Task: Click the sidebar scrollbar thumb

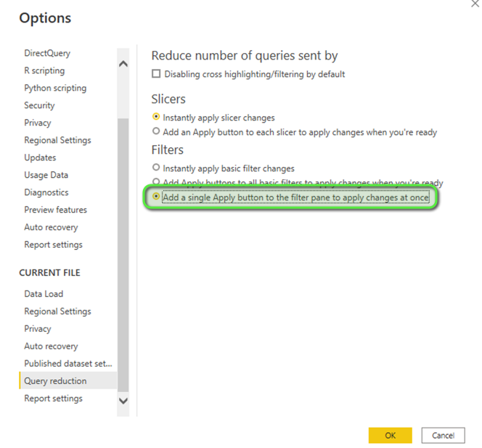Action: [x=123, y=255]
